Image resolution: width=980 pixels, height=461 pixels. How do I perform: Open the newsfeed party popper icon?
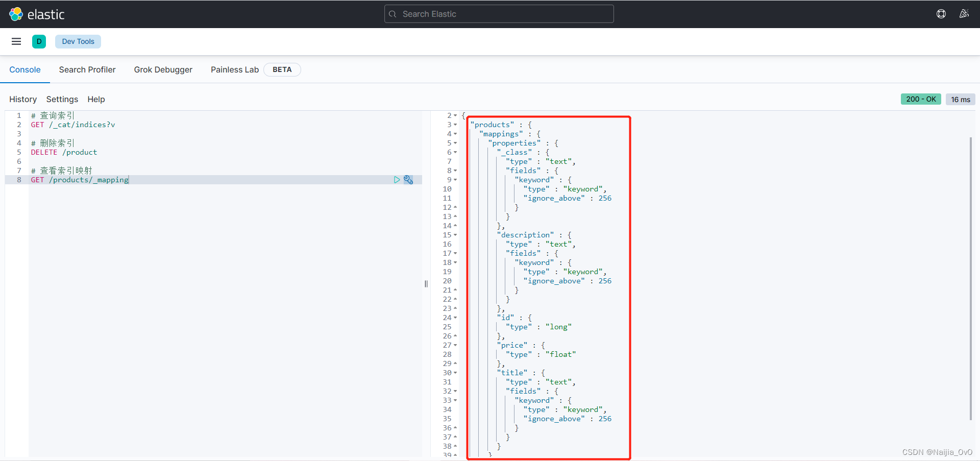(x=964, y=14)
